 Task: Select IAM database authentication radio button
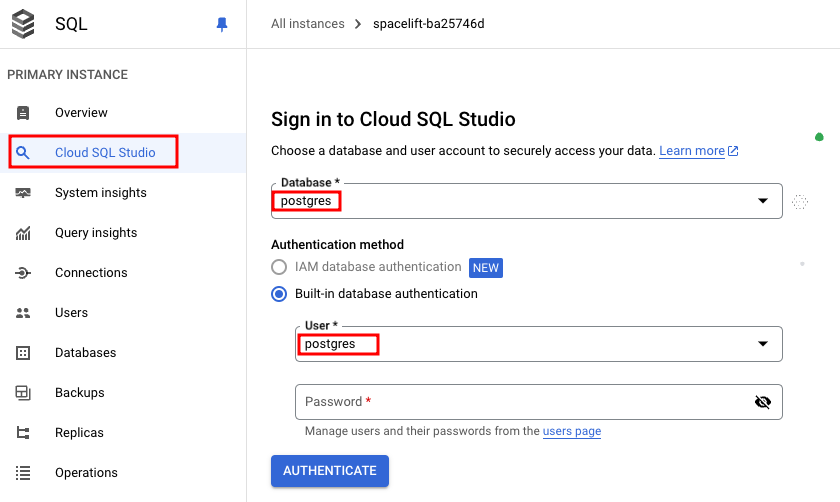[280, 267]
